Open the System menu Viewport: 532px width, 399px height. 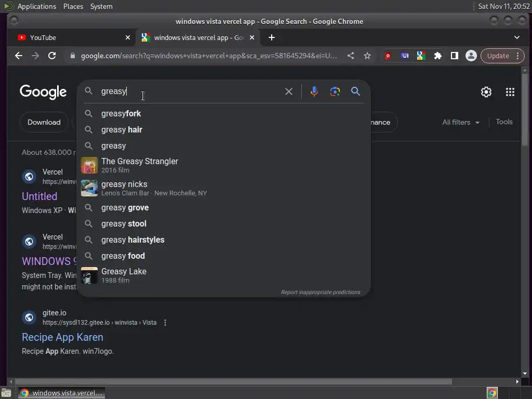click(101, 6)
